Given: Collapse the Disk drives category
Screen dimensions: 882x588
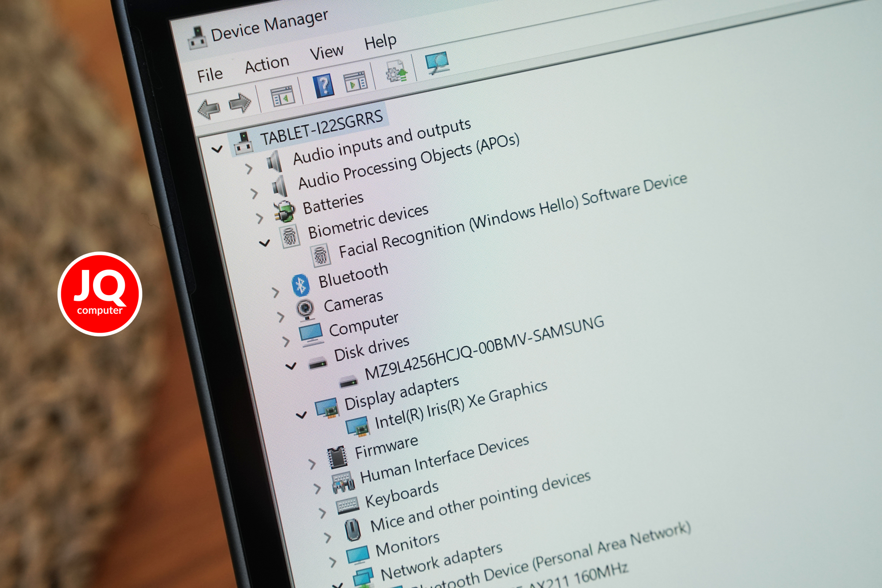Looking at the screenshot, I should coord(291,366).
